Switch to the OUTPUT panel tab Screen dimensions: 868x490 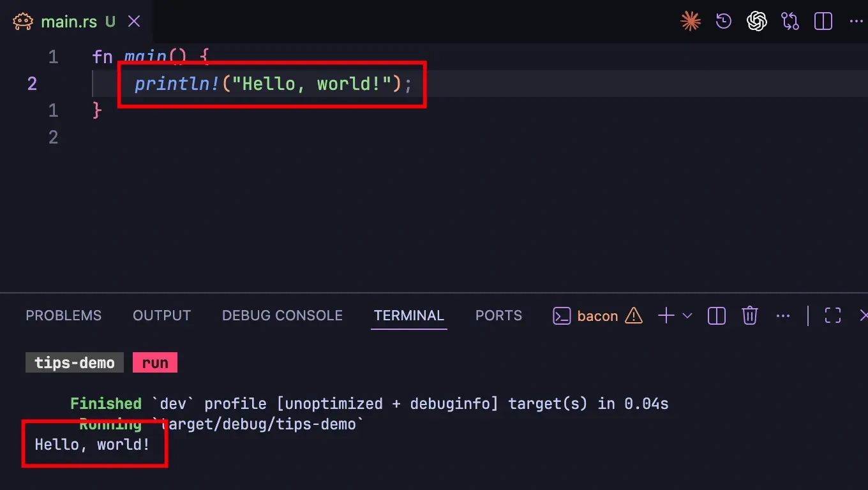[x=161, y=316]
